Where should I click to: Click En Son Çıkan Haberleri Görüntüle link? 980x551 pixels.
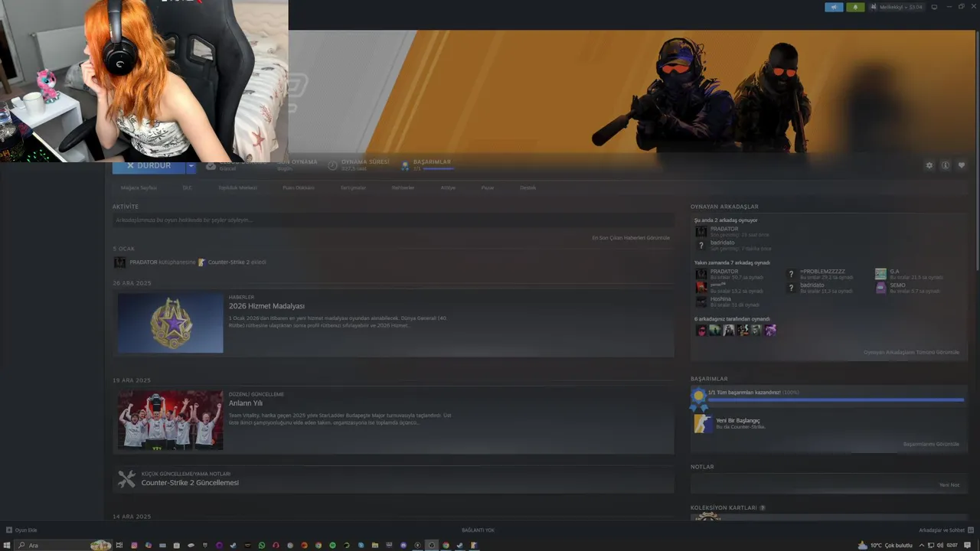631,238
